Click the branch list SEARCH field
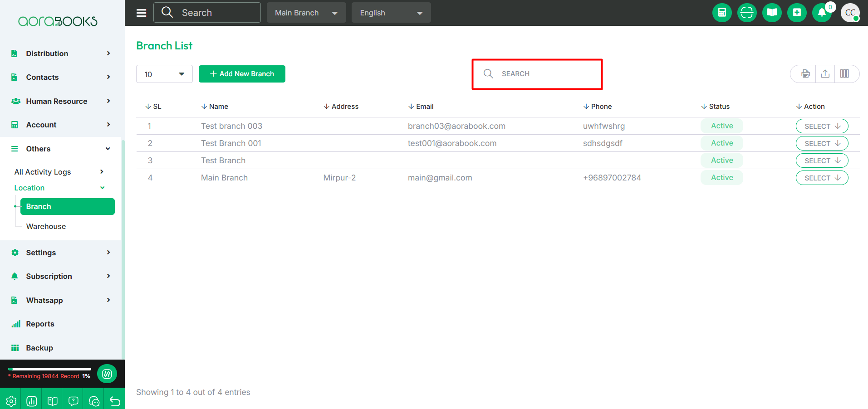 [x=540, y=74]
